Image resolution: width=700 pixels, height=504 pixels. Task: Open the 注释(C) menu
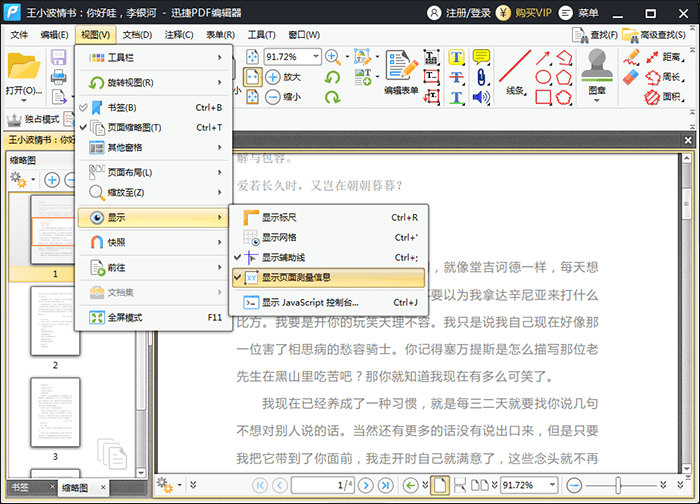click(x=180, y=35)
